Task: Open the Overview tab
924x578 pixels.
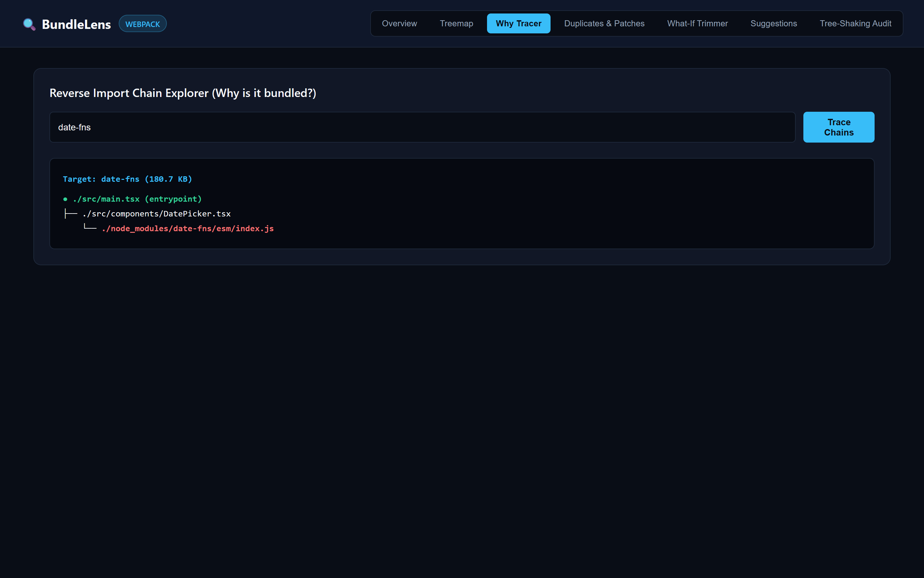Action: coord(399,23)
